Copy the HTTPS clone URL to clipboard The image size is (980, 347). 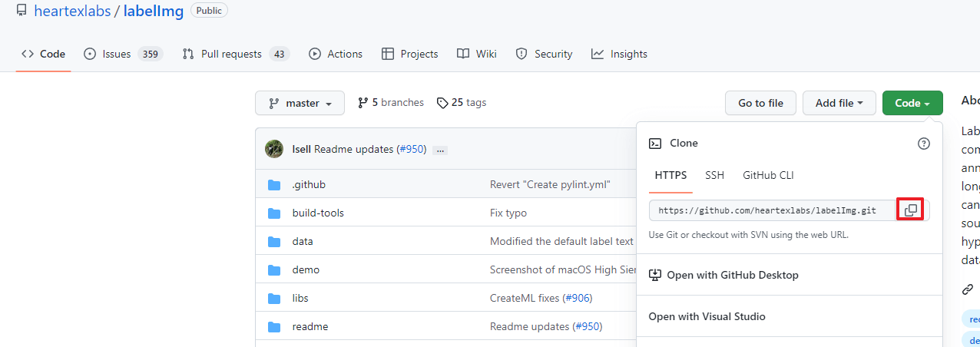[x=910, y=210]
